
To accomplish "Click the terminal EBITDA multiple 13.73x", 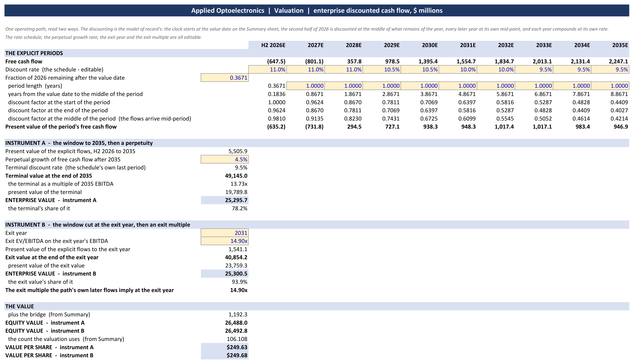I will pos(239,184).
